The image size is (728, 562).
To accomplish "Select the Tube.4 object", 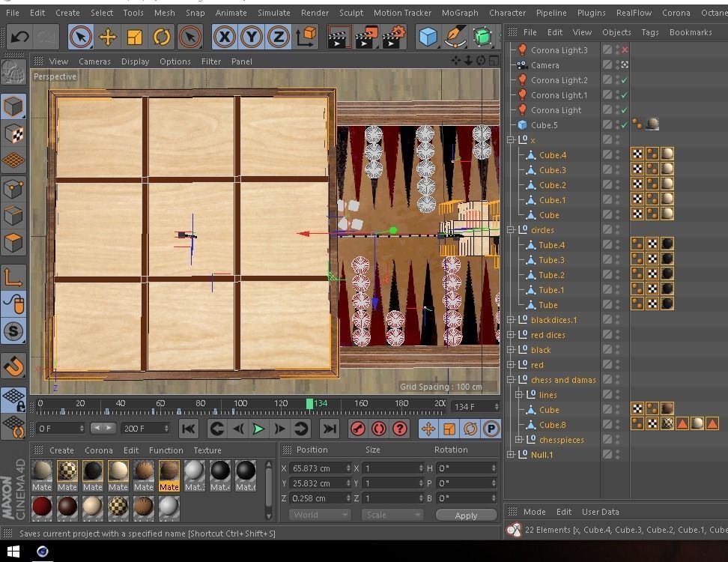I will point(551,245).
